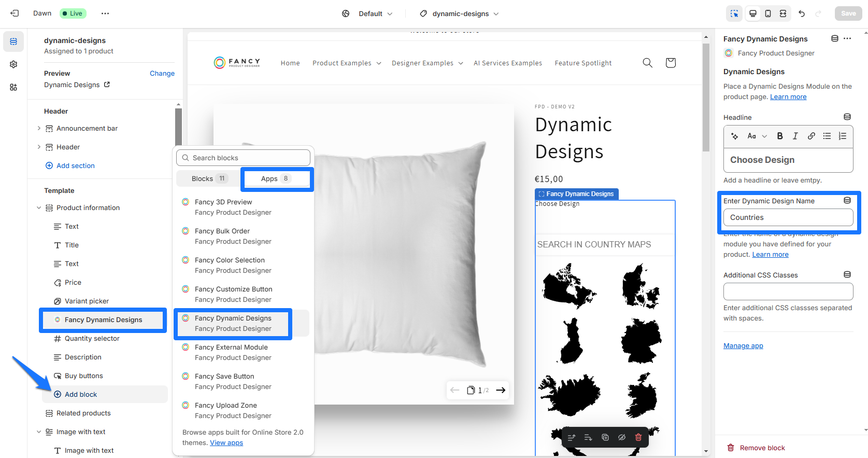868x458 pixels.
Task: Apply bulleted list in headline editor
Action: (x=827, y=136)
